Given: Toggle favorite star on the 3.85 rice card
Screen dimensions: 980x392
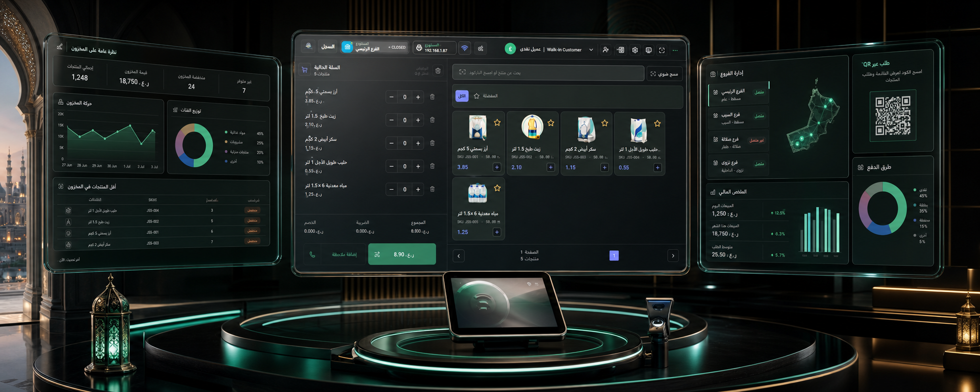Looking at the screenshot, I should (x=497, y=123).
